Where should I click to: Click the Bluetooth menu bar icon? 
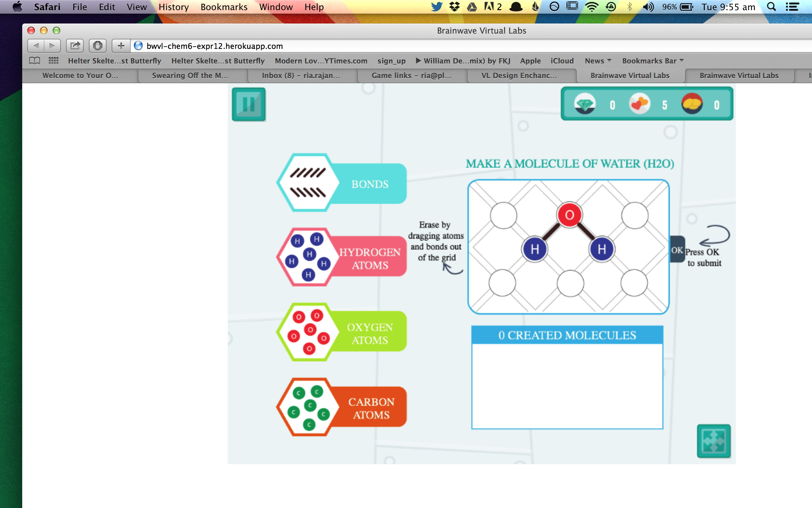pyautogui.click(x=630, y=7)
